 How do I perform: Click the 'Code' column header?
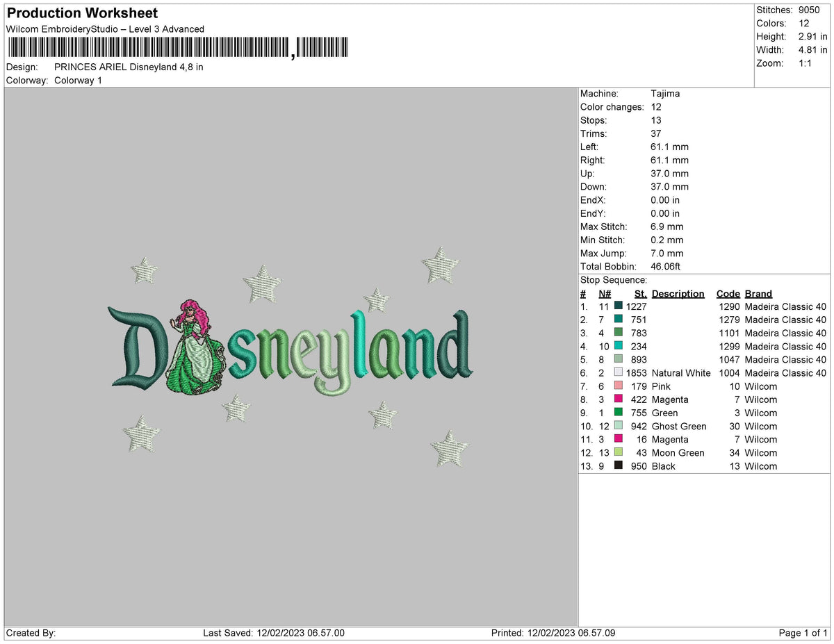(728, 294)
